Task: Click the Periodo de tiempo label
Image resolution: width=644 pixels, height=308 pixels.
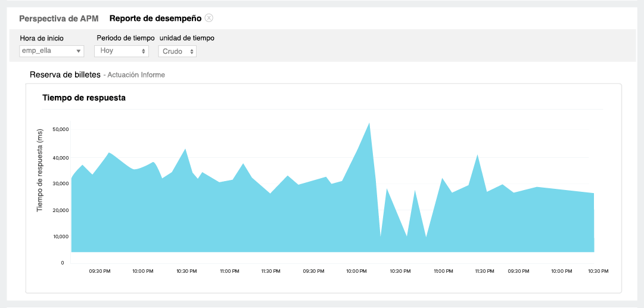Action: pos(126,38)
